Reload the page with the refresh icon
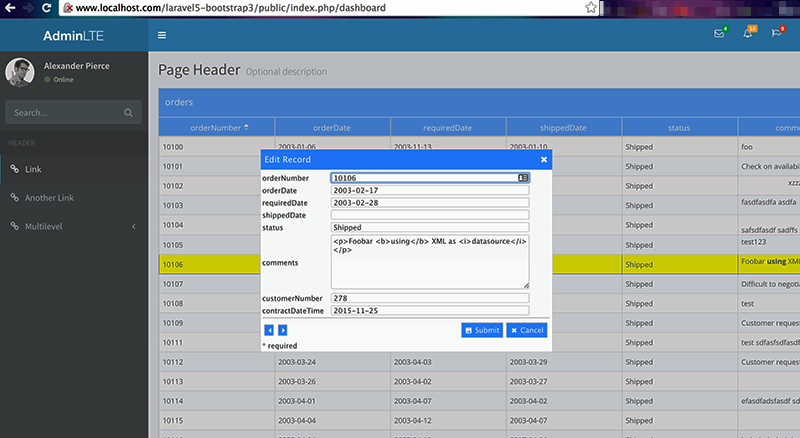This screenshot has height=438, width=800. (46, 8)
